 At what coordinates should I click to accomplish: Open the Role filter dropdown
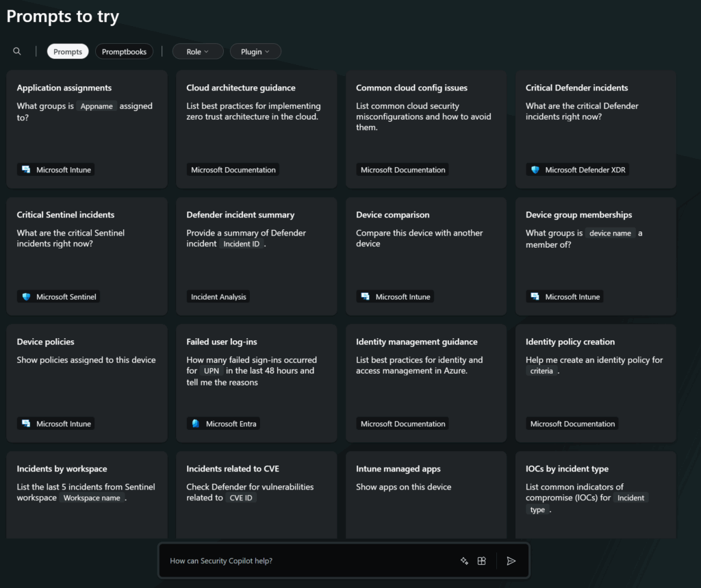pyautogui.click(x=198, y=51)
